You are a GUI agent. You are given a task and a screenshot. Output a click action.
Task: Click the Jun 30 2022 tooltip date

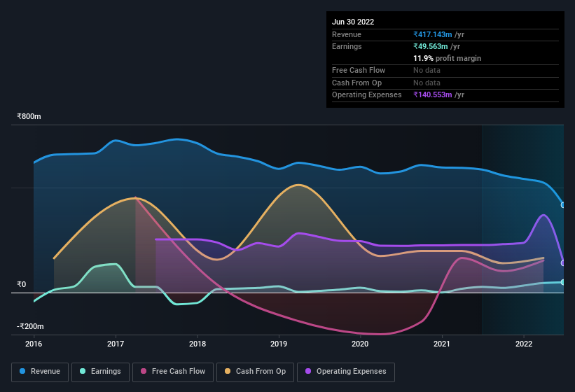tap(353, 22)
